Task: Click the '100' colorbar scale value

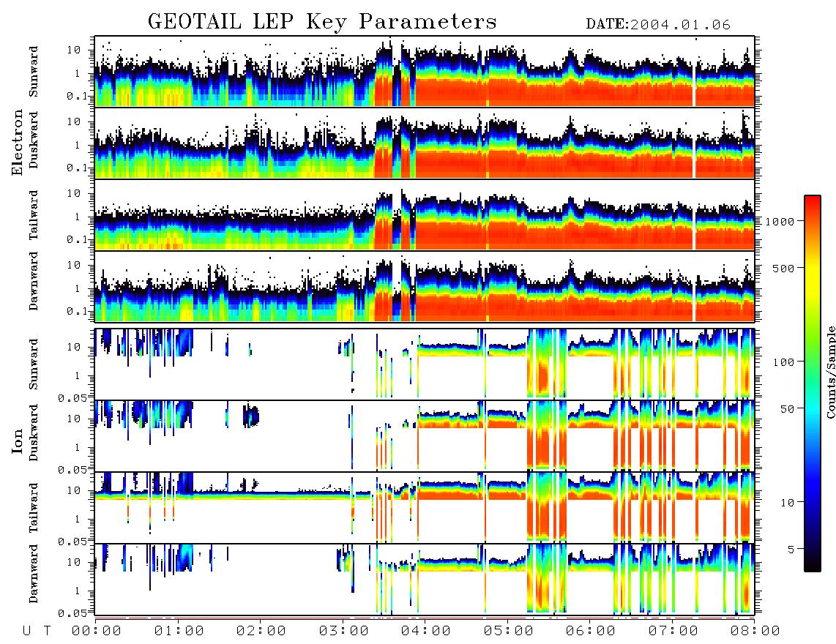Action: pyautogui.click(x=784, y=362)
